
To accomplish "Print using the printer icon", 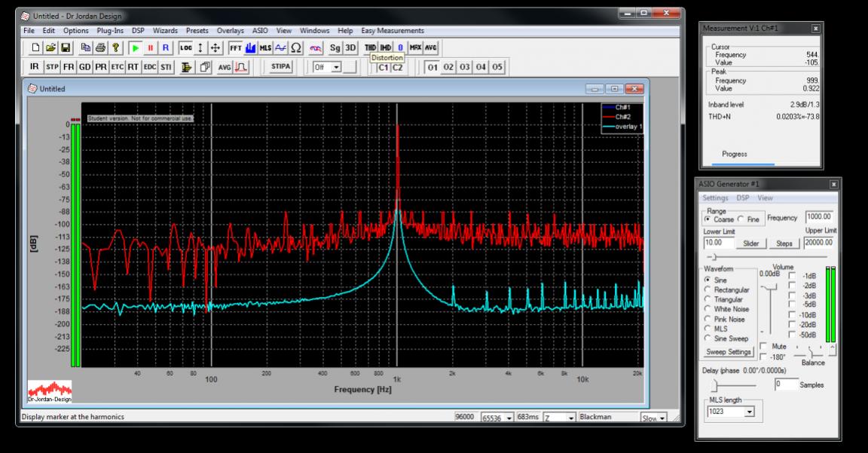I will [100, 48].
